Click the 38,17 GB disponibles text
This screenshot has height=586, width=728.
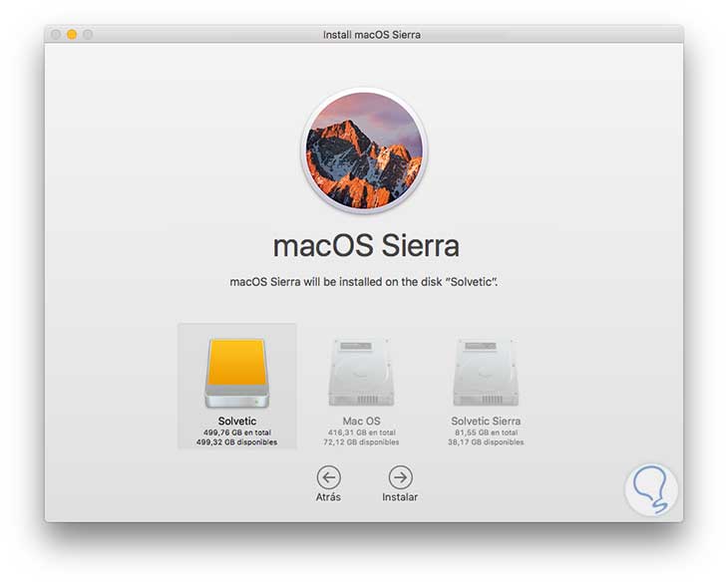tap(486, 442)
